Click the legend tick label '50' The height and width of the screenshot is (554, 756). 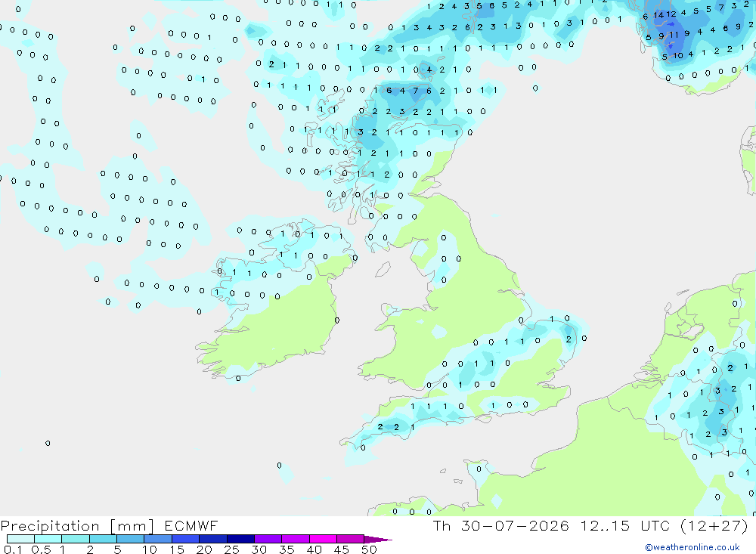click(x=369, y=549)
